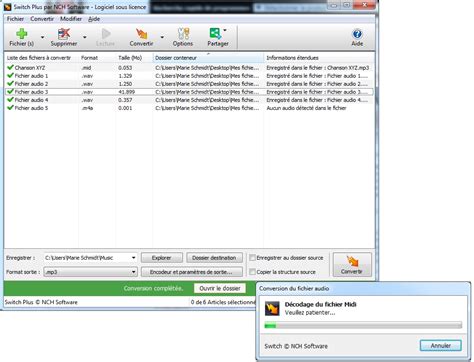The width and height of the screenshot is (474, 362).
Task: Click the Convertir toolbar icon
Action: coord(142,34)
